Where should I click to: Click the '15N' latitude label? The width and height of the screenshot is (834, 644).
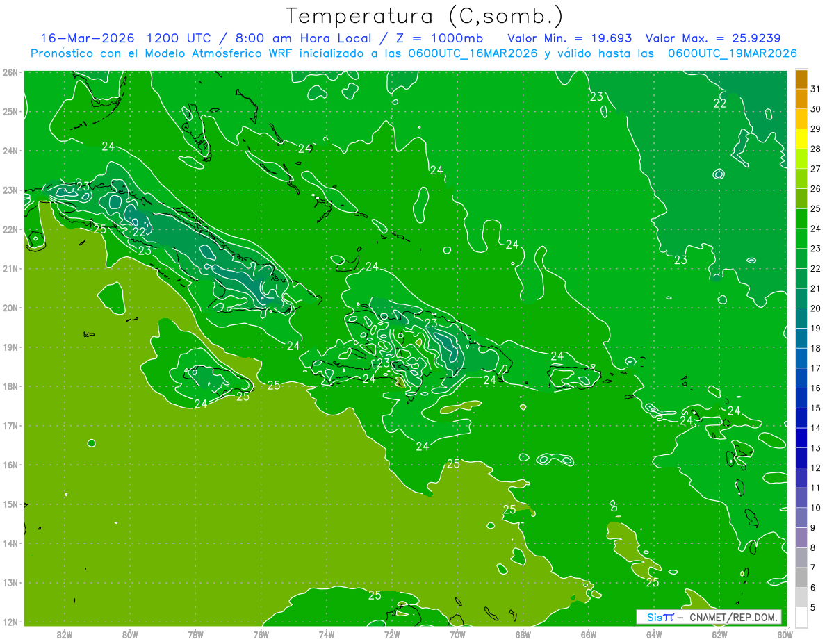point(10,504)
